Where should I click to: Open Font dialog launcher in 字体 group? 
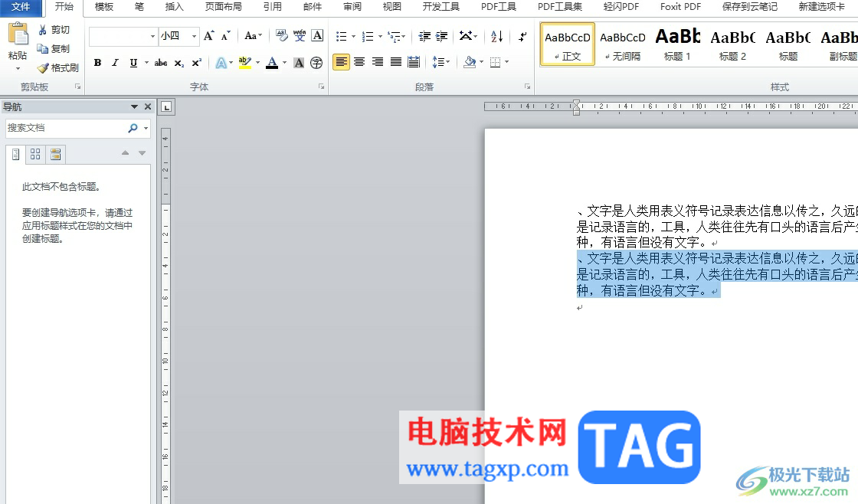[x=321, y=87]
